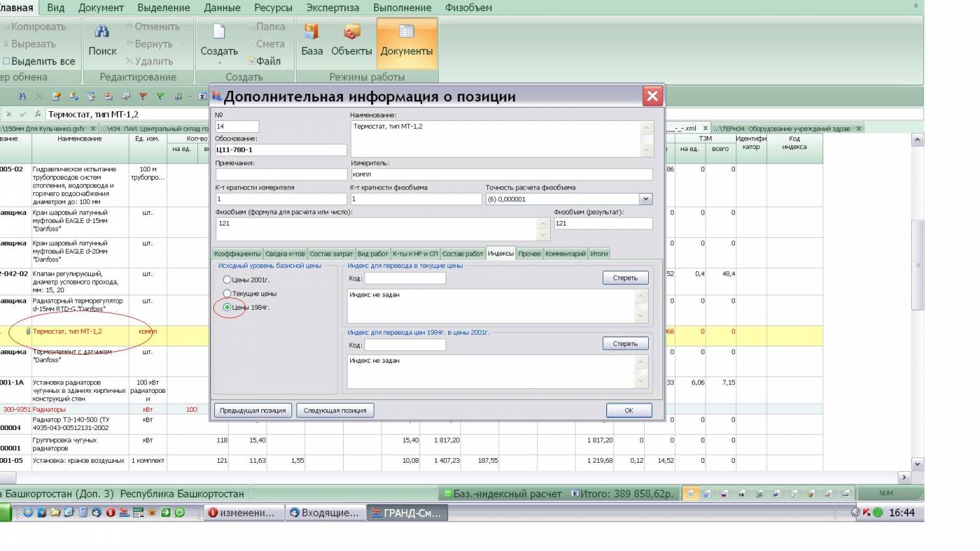Click the Поиск binoculars icon in ribbon
Screen dimensions: 980x551
click(x=102, y=31)
